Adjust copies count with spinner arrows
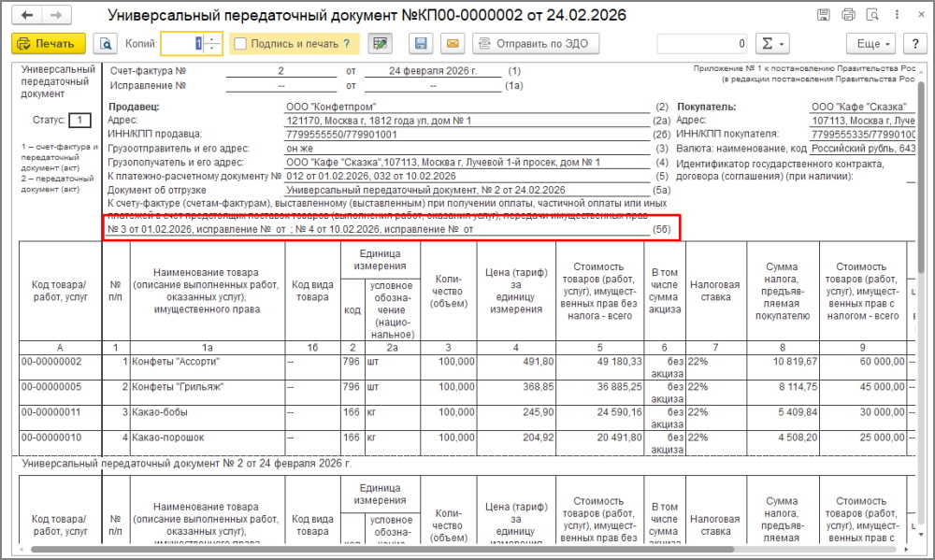This screenshot has height=560, width=935. point(212,44)
